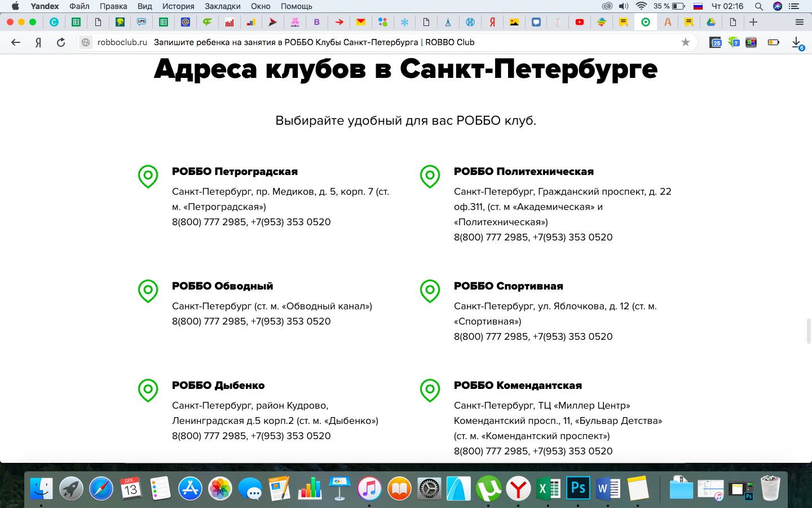Click the page vertical scrollbar thumb
This screenshot has height=508, width=812.
[x=809, y=331]
